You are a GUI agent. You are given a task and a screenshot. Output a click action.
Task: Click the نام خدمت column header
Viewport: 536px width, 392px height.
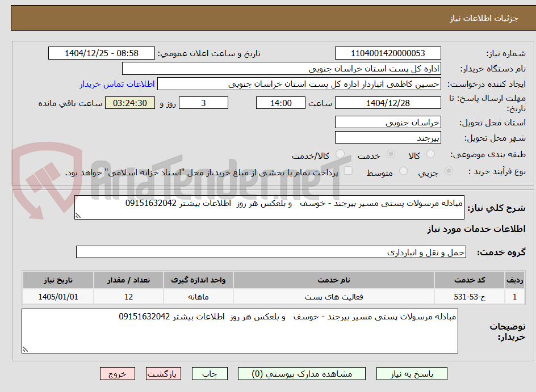tap(334, 280)
